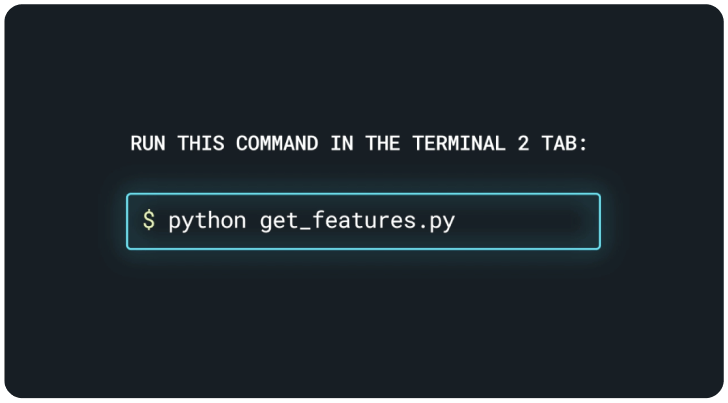Click the word "THE" in the heading
This screenshot has height=403, width=728.
point(382,143)
